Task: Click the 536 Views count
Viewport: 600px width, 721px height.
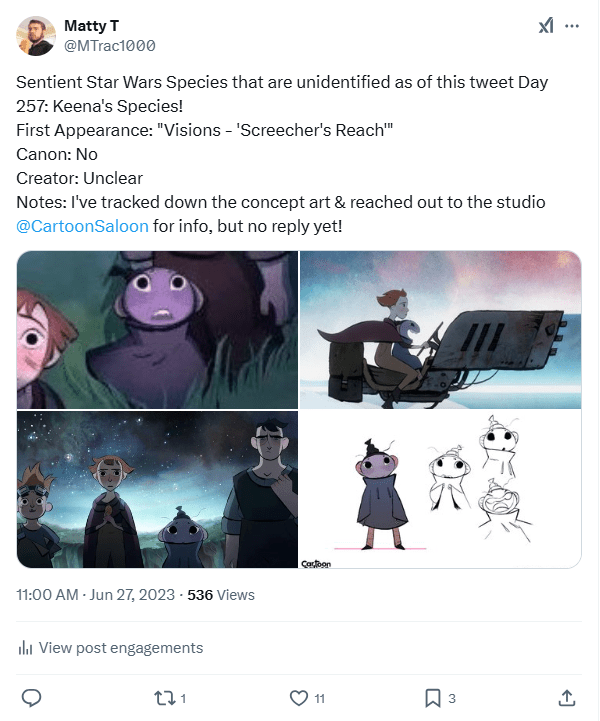Action: pos(221,594)
